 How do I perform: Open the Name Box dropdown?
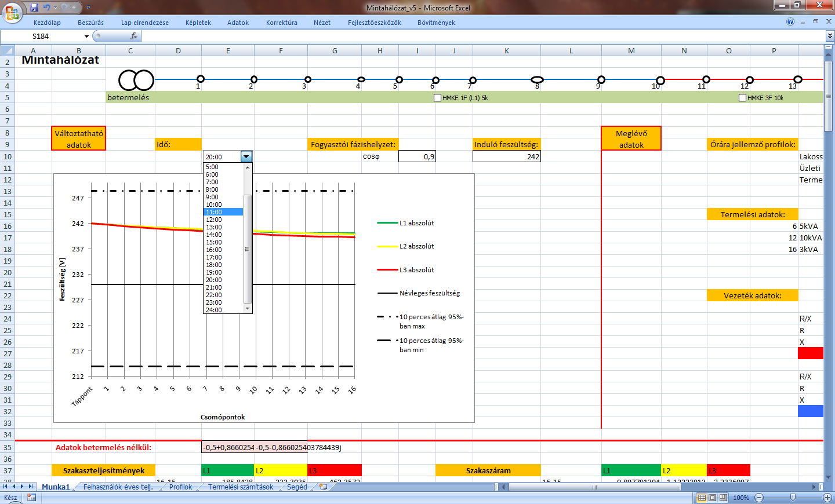pos(87,36)
